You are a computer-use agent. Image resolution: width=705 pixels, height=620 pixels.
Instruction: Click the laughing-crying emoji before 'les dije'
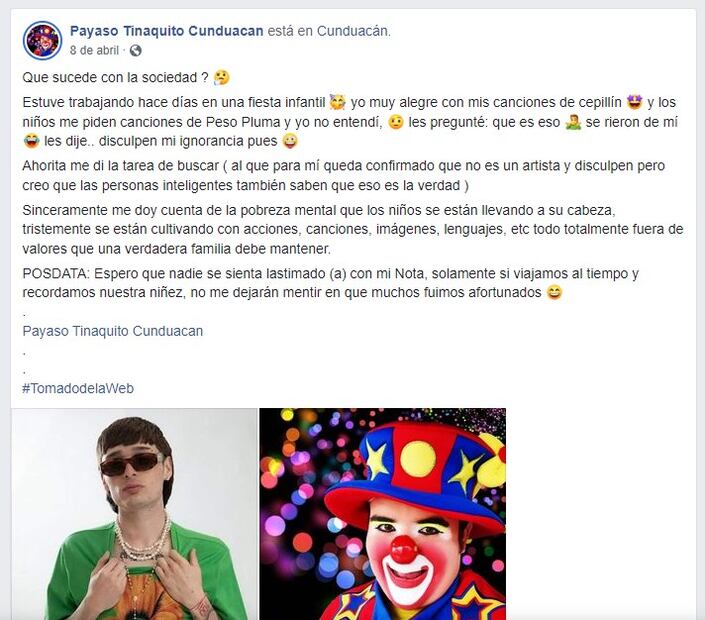31,141
